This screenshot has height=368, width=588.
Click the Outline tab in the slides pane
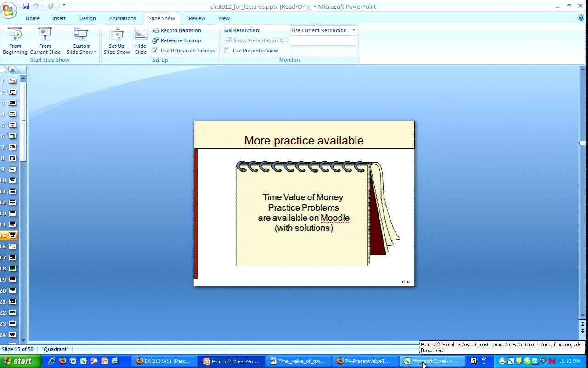point(12,69)
